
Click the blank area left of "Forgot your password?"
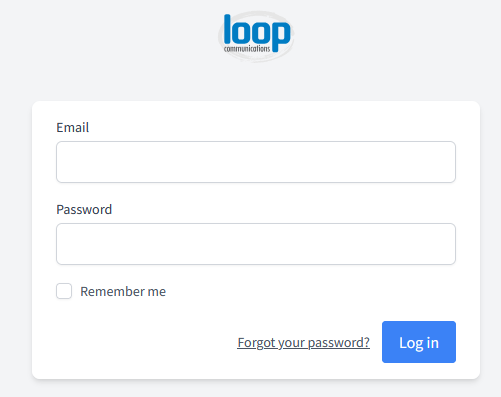tap(147, 342)
